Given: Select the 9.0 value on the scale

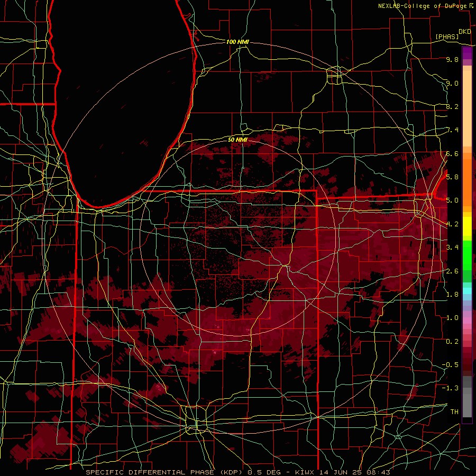Looking at the screenshot, I should pyautogui.click(x=452, y=83).
